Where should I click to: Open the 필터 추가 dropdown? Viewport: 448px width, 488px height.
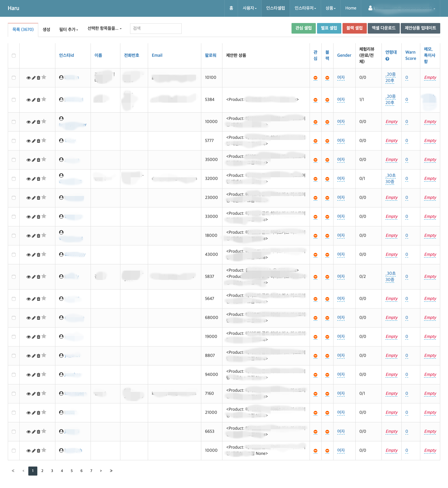(x=69, y=30)
